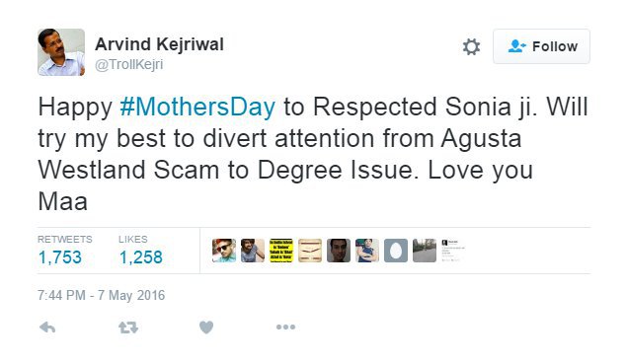Select the second liker avatar
The image size is (627, 364).
[253, 251]
